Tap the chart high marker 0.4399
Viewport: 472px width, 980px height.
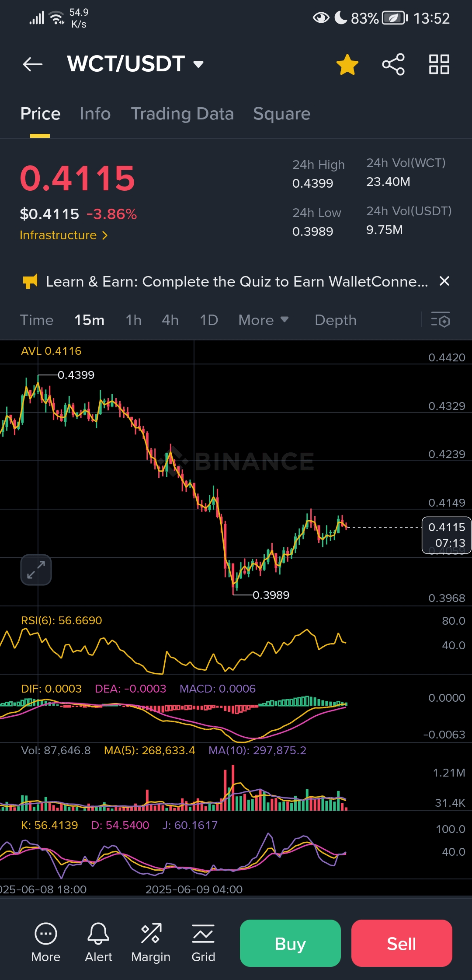pos(76,375)
